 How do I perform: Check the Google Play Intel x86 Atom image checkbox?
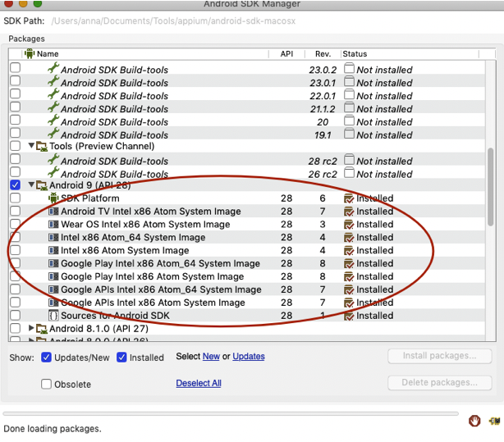point(15,276)
